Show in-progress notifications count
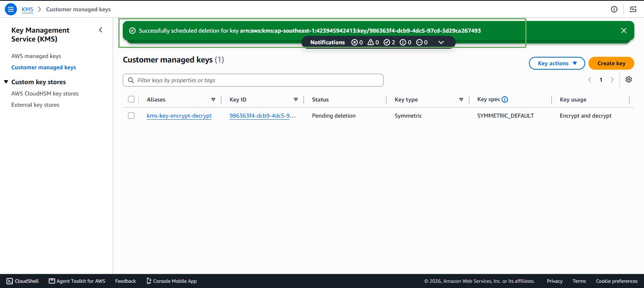Viewport: 644px width, 288px height. (422, 42)
